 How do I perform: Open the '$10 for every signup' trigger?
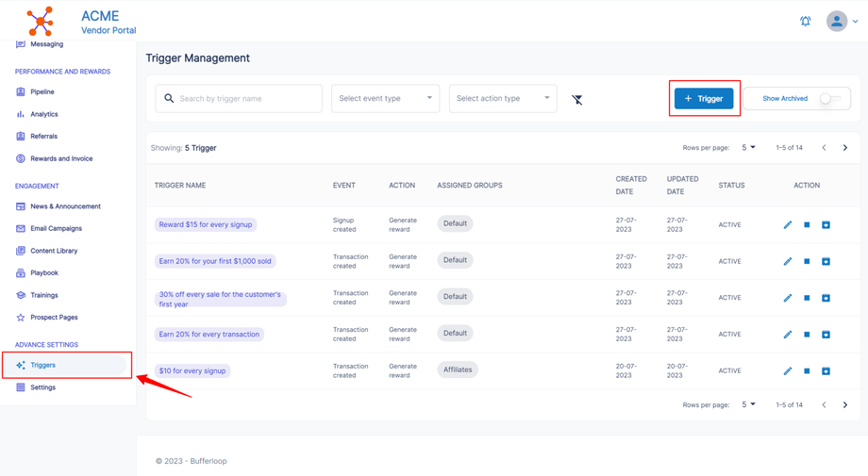[x=192, y=371]
